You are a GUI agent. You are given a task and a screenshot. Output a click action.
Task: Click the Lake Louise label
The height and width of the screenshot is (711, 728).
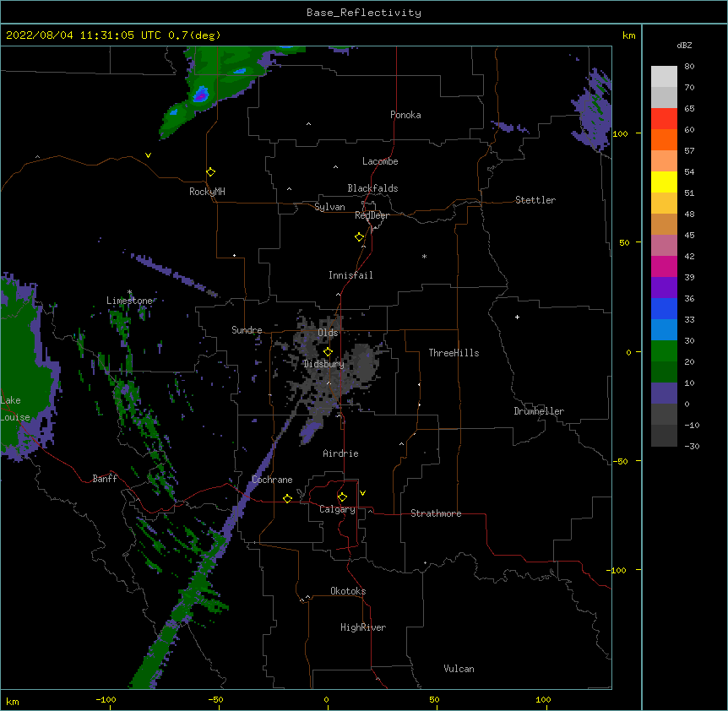click(15, 409)
